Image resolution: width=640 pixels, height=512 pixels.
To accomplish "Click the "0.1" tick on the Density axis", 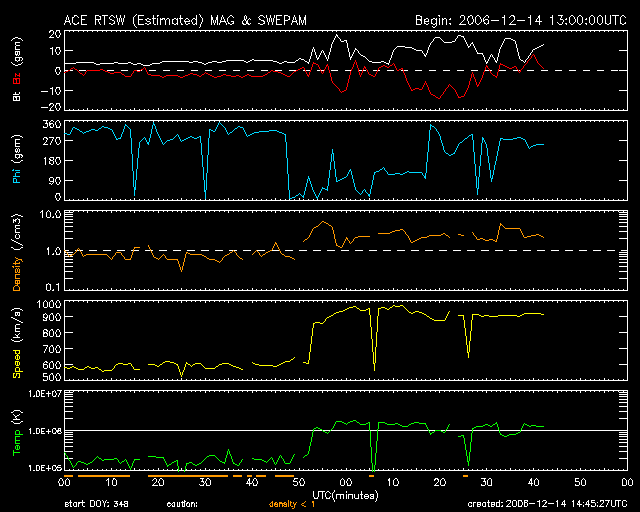I will pyautogui.click(x=53, y=287).
